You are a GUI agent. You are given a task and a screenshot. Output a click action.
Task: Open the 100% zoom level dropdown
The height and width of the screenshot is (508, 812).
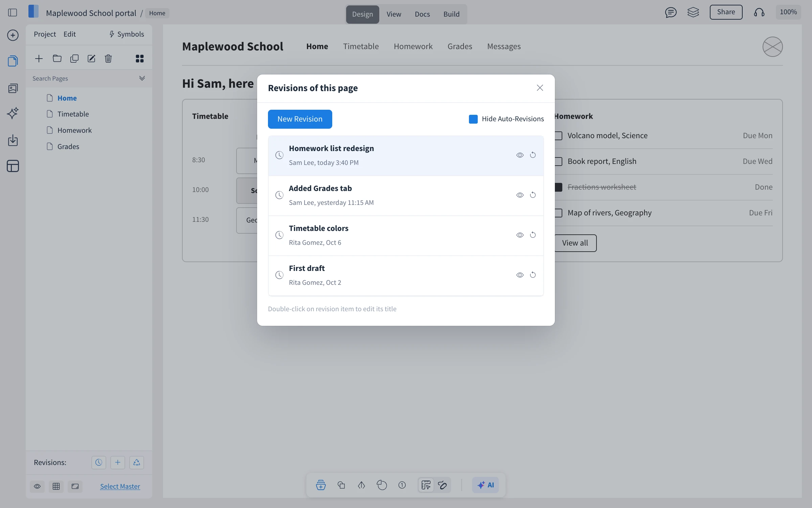(788, 12)
